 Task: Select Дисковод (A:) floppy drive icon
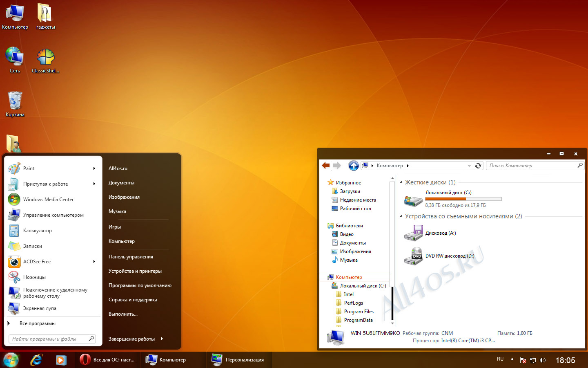click(x=413, y=233)
